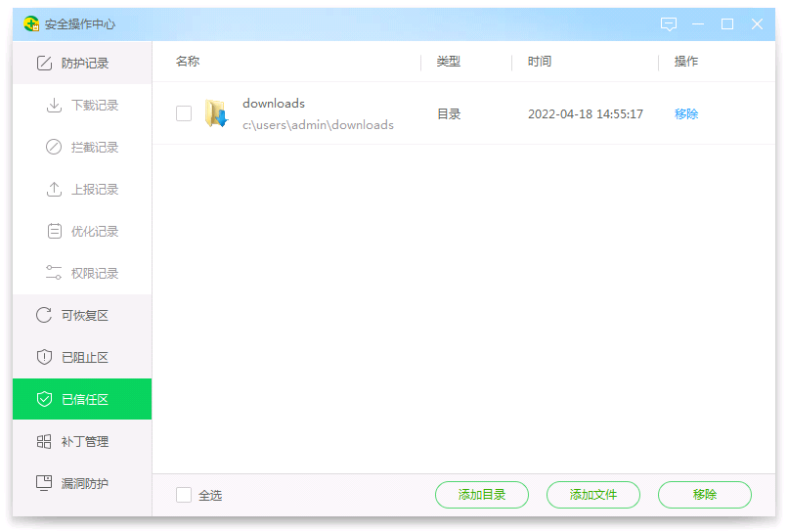Click the 时间 column header
This screenshot has width=788, height=532.
pos(540,62)
